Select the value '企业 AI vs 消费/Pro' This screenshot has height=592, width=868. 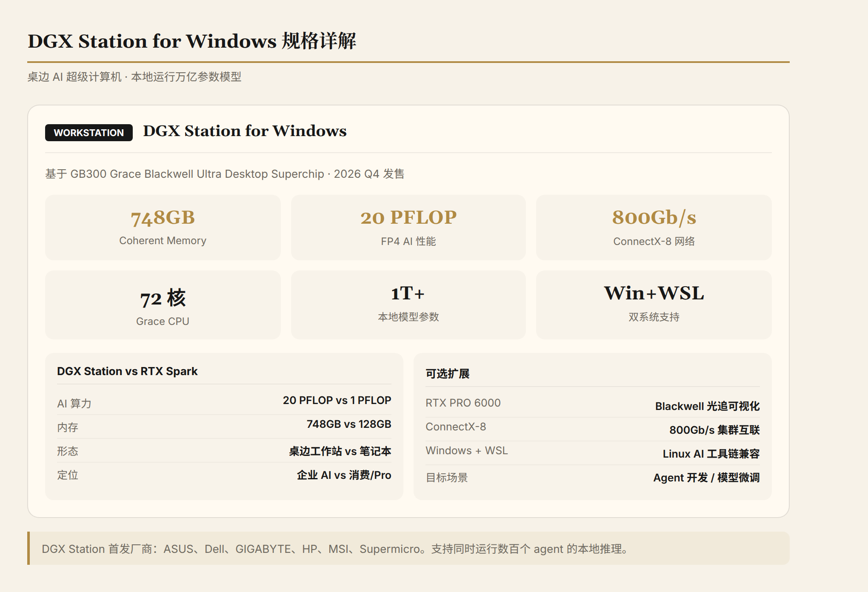344,475
